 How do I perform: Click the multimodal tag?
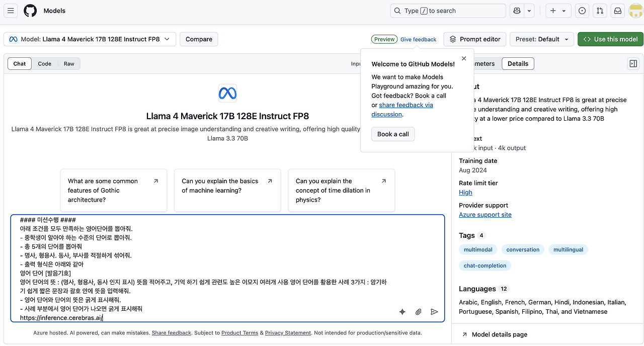click(x=478, y=249)
